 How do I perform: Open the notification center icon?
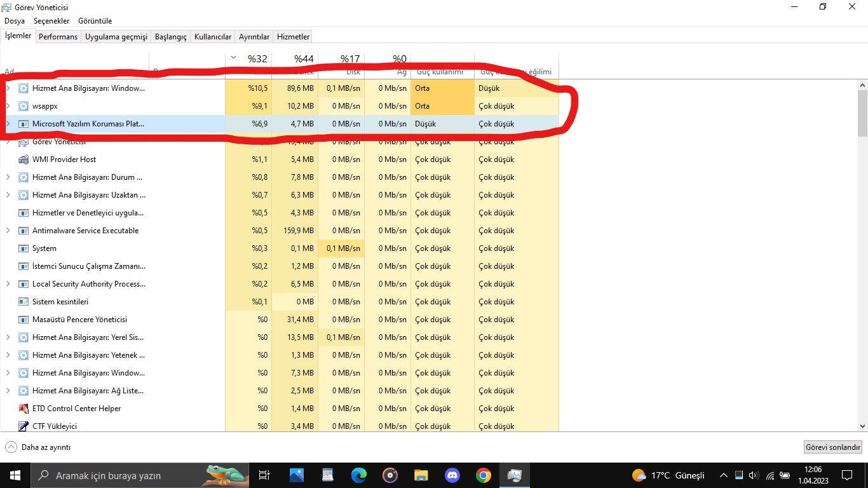pyautogui.click(x=846, y=475)
